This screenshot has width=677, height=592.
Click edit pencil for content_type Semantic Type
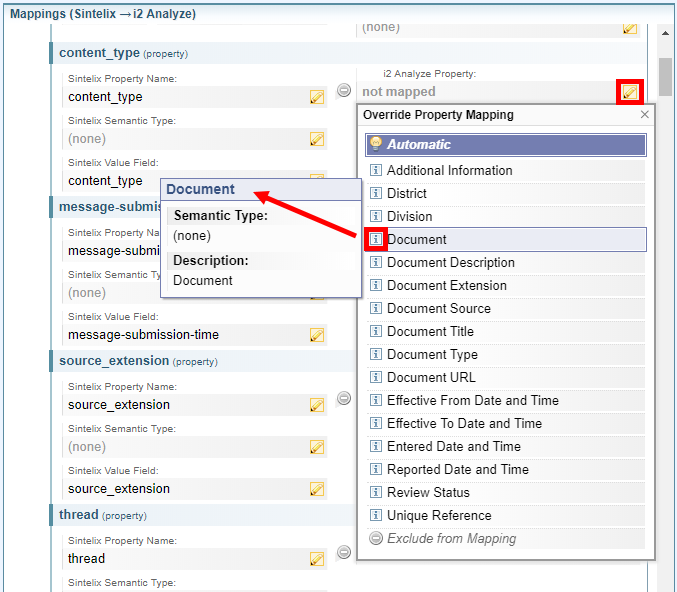317,139
